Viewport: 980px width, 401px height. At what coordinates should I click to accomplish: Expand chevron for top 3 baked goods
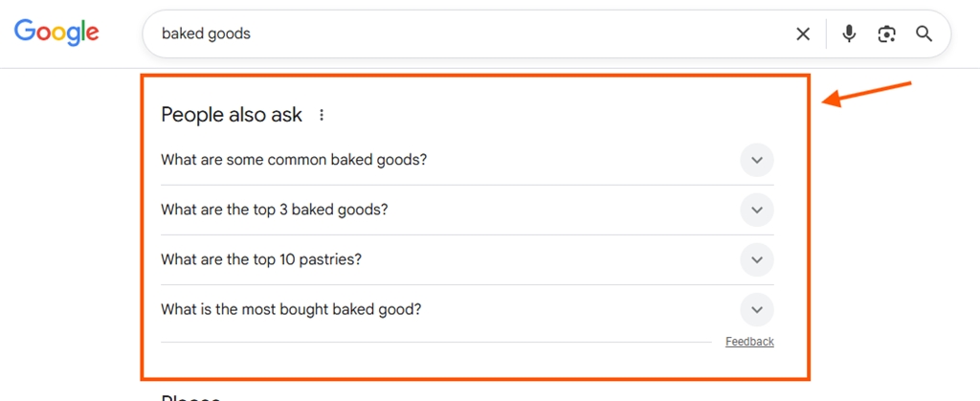757,210
